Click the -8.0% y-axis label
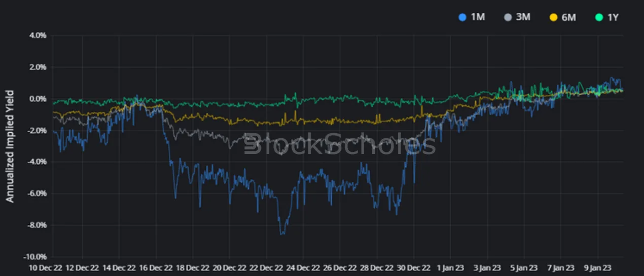 [37, 225]
